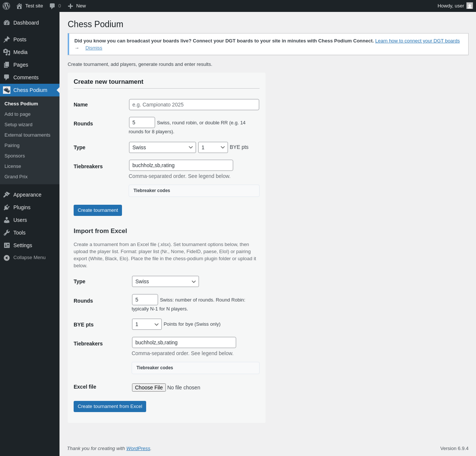
Task: Open the WordPress link in footer
Action: [138, 449]
